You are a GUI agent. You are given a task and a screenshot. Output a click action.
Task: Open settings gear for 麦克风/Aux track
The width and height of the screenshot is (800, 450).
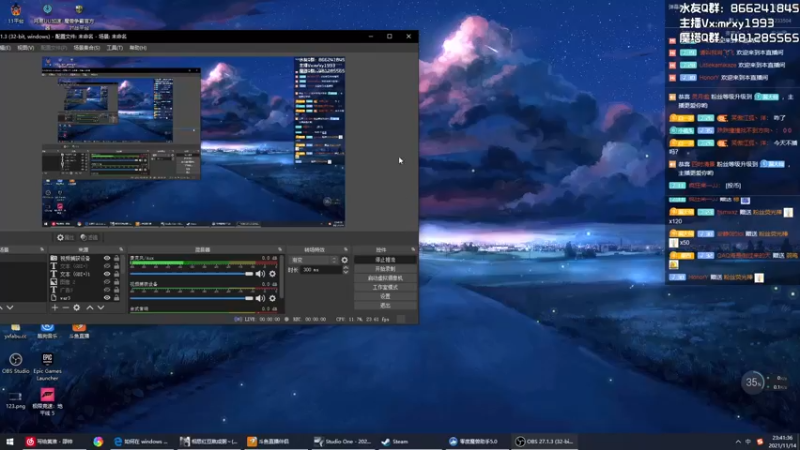point(272,274)
